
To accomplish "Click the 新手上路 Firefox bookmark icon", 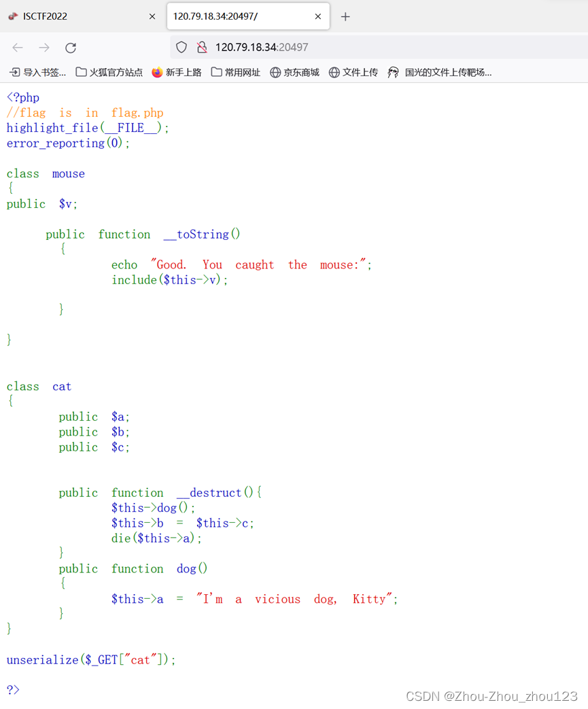I will (x=156, y=72).
